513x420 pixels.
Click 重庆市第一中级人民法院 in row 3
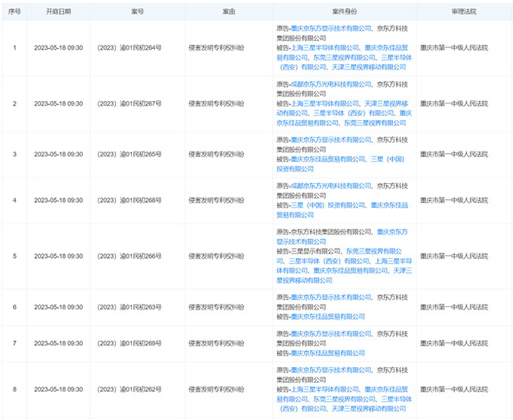click(x=454, y=154)
